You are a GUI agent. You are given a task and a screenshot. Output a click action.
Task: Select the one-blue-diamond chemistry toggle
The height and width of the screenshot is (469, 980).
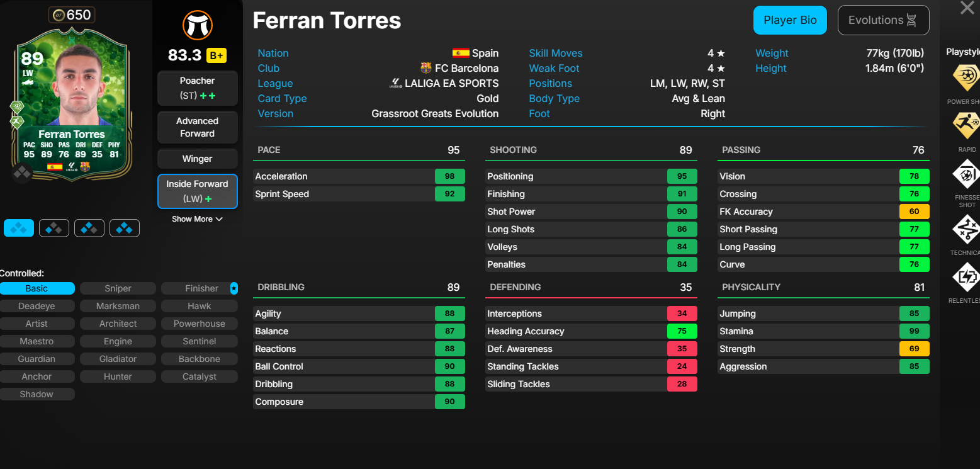(54, 228)
